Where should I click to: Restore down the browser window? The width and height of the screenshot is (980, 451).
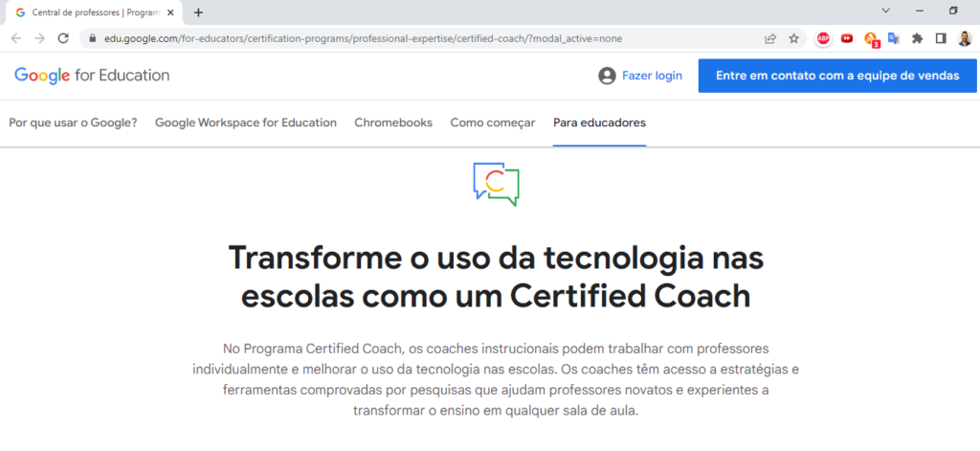coord(953,11)
